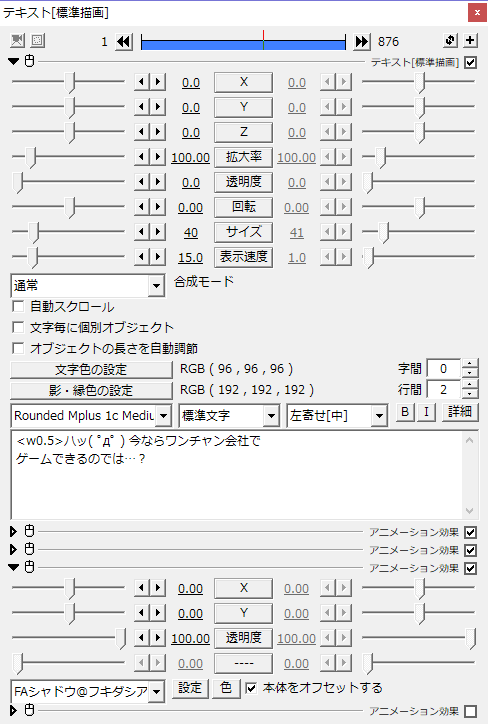
Task: Click the plus icon to add a filter effect
Action: pos(470,41)
